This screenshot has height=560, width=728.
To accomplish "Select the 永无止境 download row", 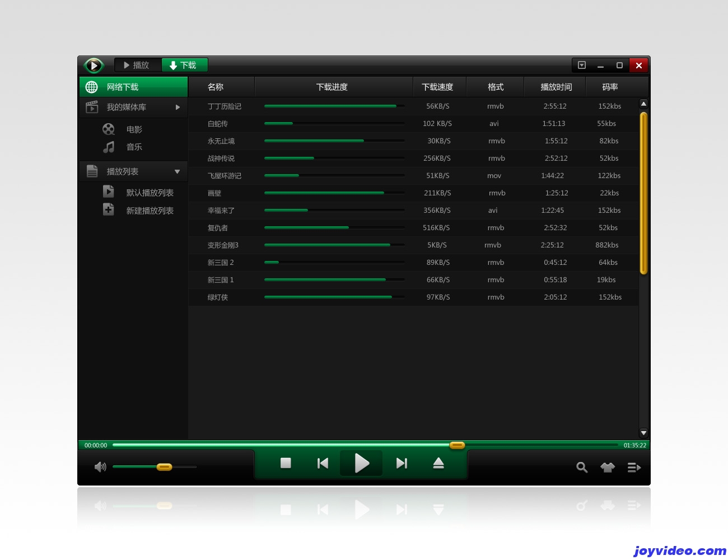I will point(414,141).
